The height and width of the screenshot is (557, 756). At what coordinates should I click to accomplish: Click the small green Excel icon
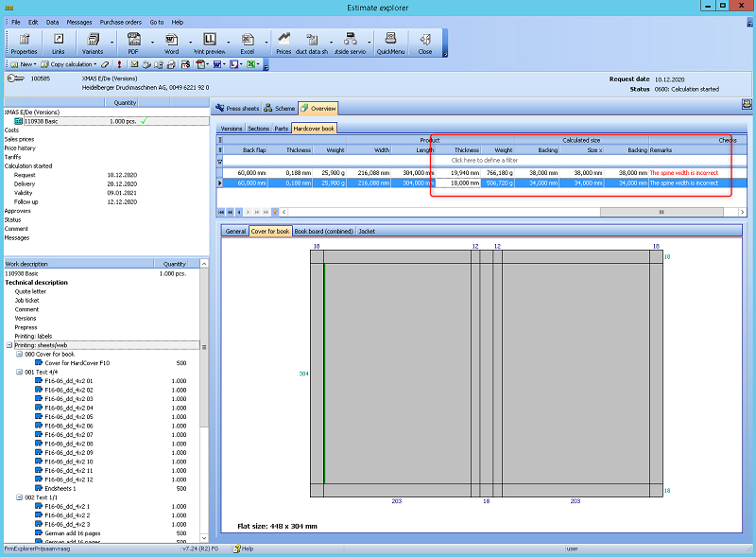coord(250,64)
